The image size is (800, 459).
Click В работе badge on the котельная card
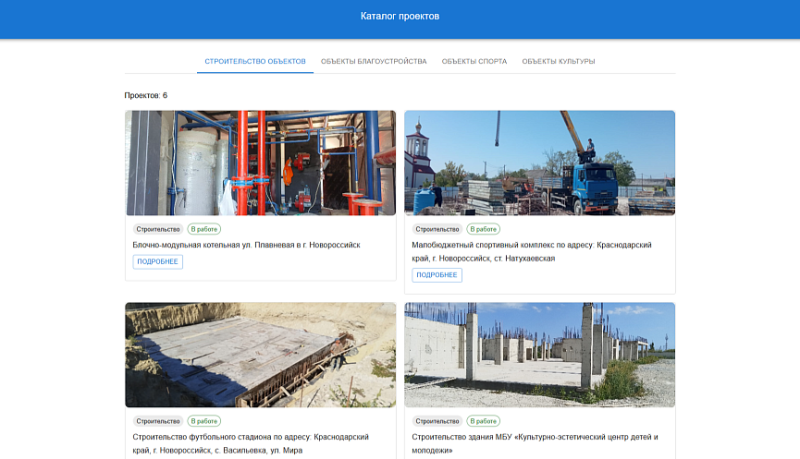[204, 229]
